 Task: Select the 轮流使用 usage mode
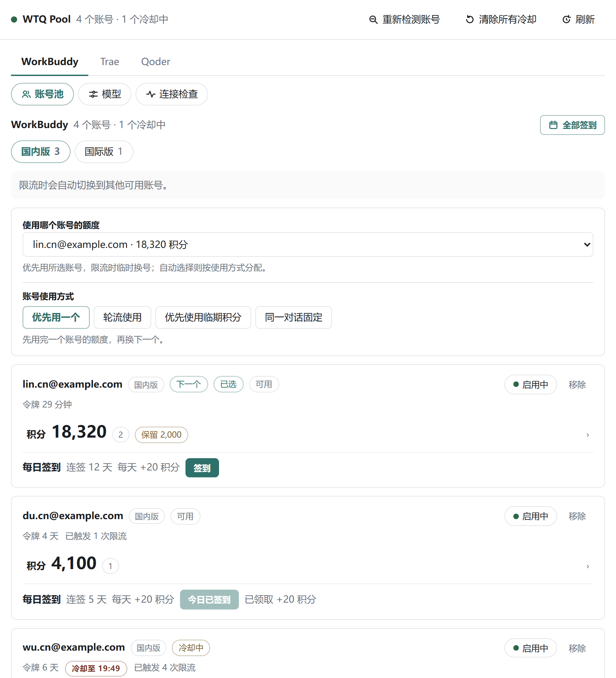[123, 317]
